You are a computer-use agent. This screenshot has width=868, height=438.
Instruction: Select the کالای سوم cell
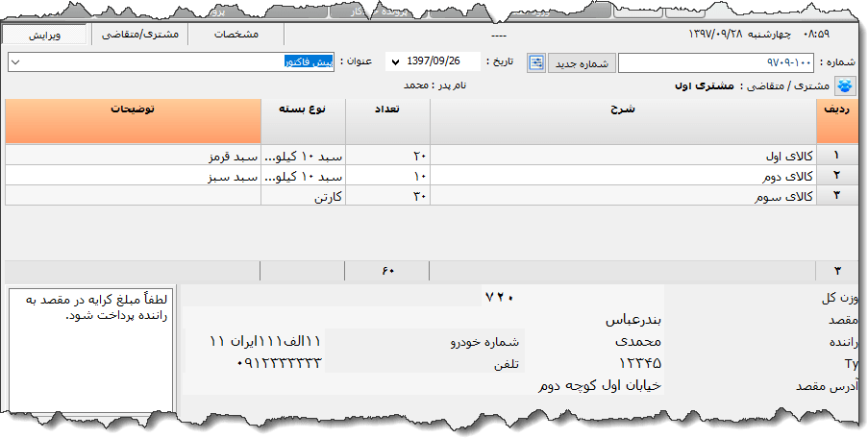[623, 196]
